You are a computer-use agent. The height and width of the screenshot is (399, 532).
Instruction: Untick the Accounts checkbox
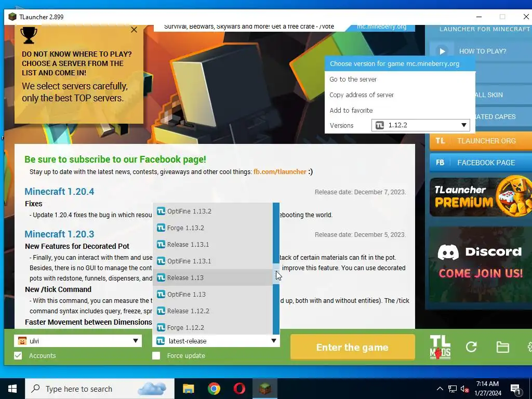(x=18, y=355)
